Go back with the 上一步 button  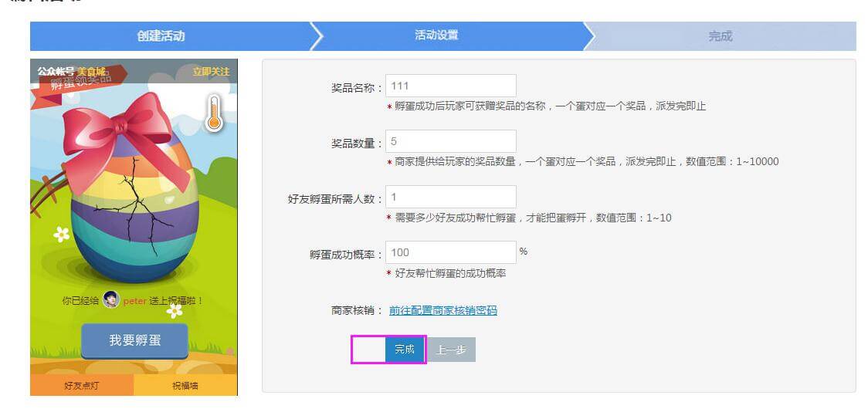pos(451,350)
